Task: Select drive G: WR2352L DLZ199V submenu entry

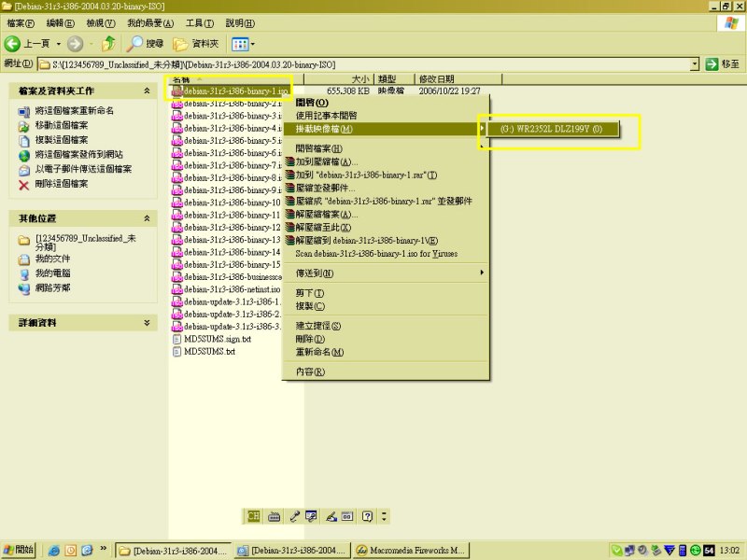Action: (x=552, y=129)
